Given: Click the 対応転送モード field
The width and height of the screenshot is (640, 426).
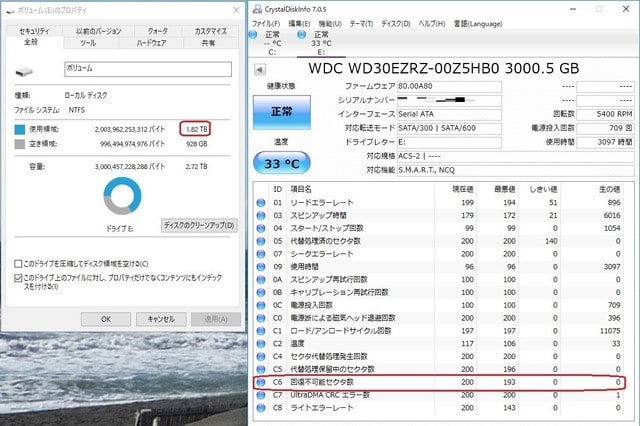Looking at the screenshot, I should [449, 128].
